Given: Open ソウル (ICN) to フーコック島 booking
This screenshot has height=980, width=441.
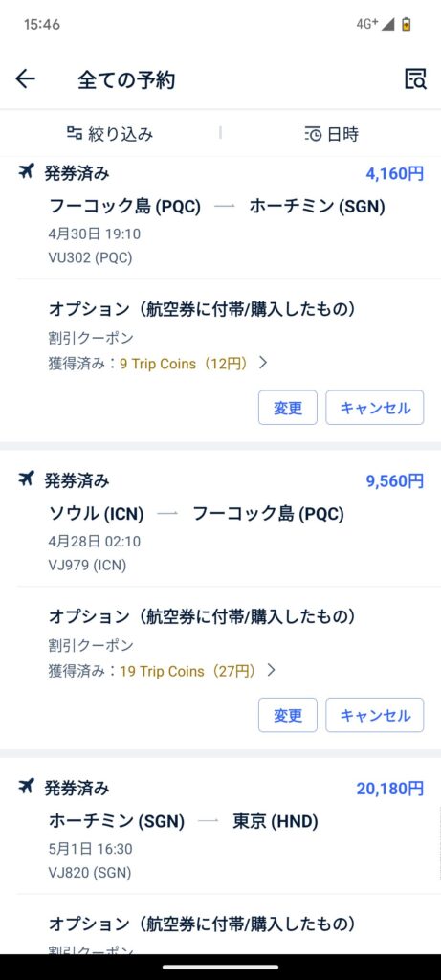Looking at the screenshot, I should tap(220, 523).
